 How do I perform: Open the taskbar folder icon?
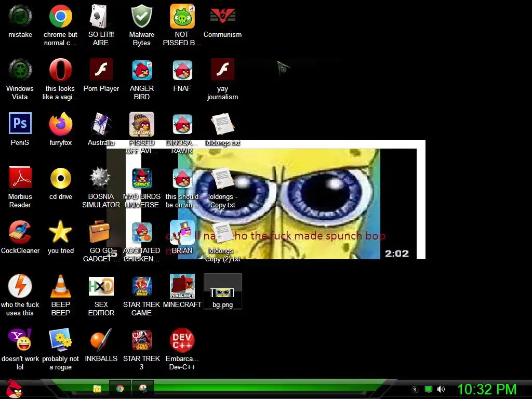tap(97, 389)
